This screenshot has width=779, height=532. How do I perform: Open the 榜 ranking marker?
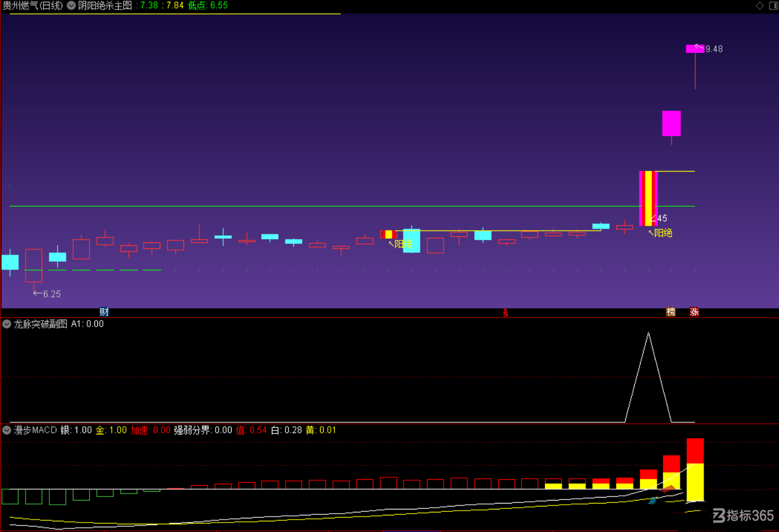[671, 312]
